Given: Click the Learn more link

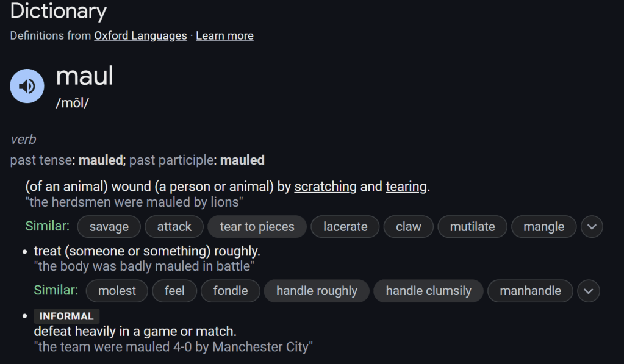Looking at the screenshot, I should [x=224, y=35].
